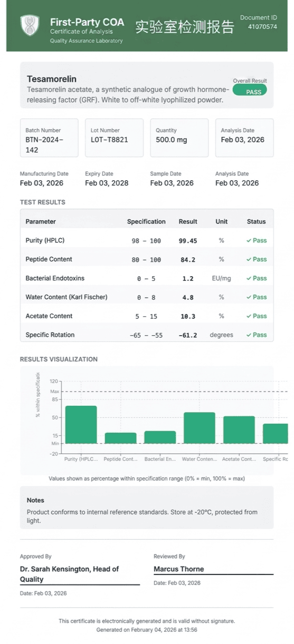Click the Specification column header

146,221
